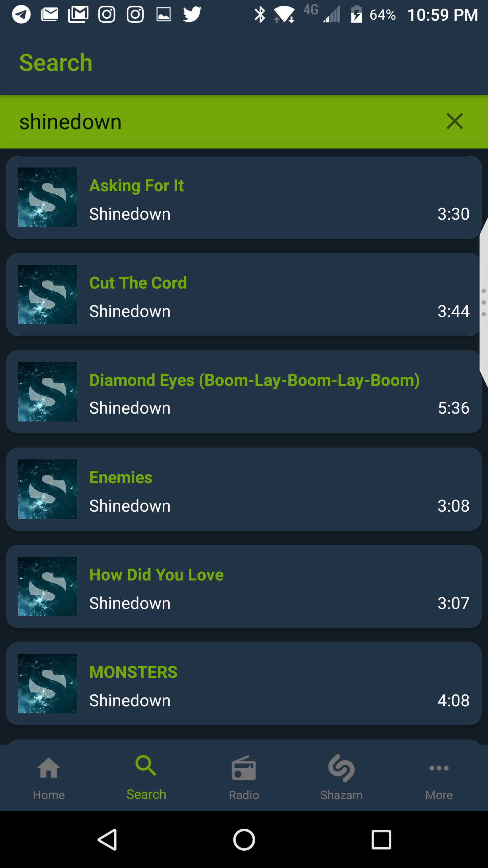488x868 pixels.
Task: Edit the shinedown search field
Action: tap(224, 122)
